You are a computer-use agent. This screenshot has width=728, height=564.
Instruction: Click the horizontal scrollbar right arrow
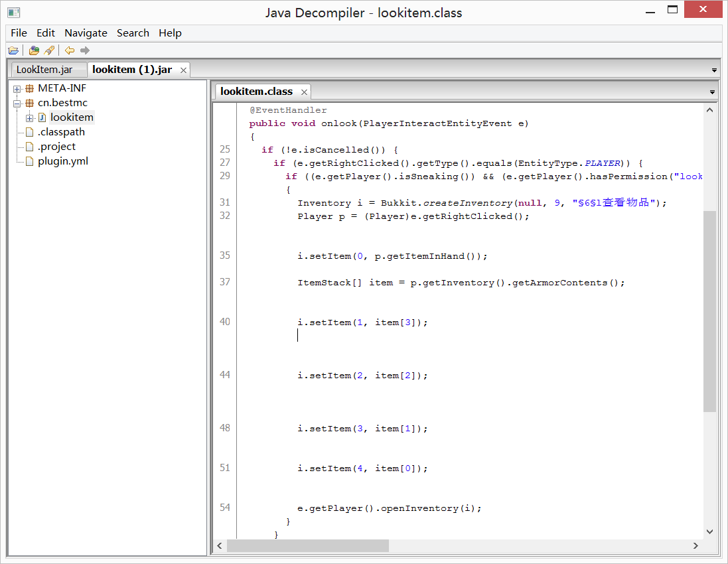pos(695,545)
